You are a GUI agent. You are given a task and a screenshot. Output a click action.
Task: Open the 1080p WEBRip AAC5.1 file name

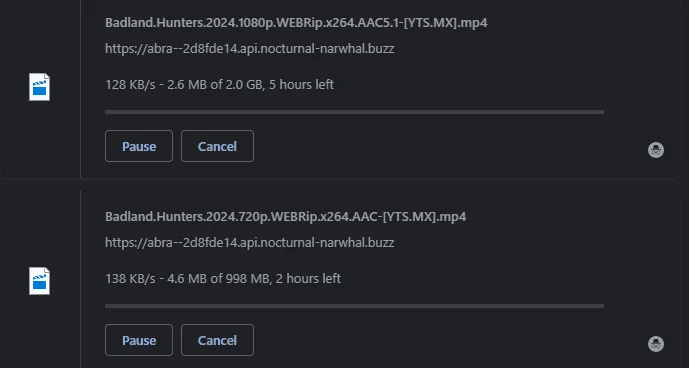point(296,23)
